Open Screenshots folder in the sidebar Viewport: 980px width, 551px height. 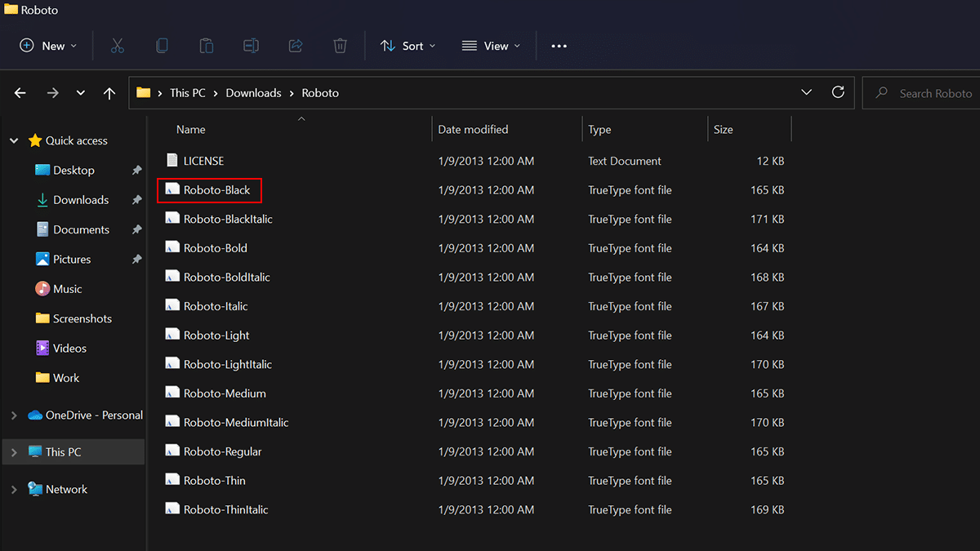pos(82,318)
